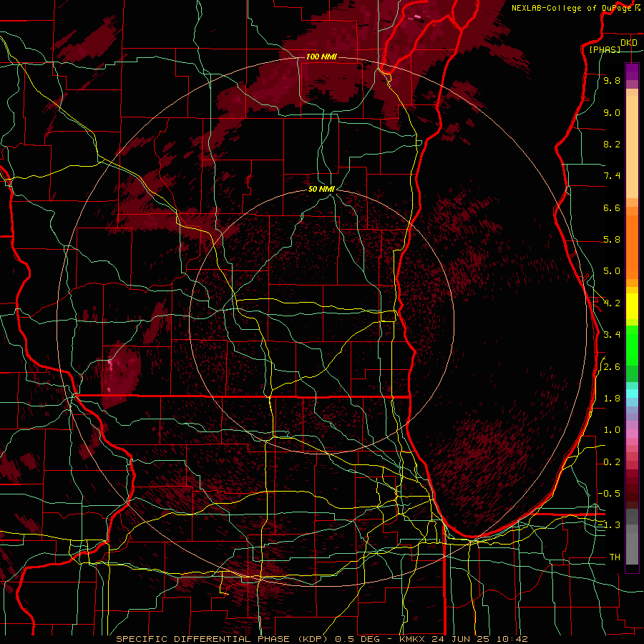Click the 9.0 value on the scale
The height and width of the screenshot is (644, 644).
612,112
